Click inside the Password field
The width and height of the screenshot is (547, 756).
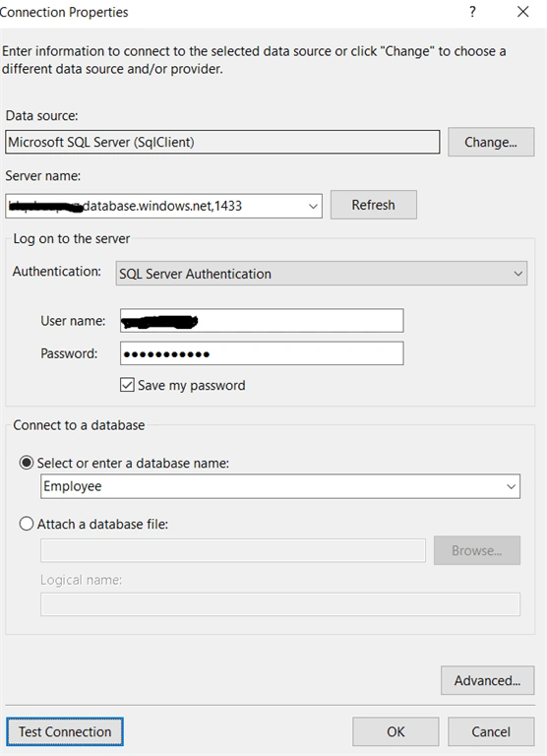pyautogui.click(x=262, y=353)
